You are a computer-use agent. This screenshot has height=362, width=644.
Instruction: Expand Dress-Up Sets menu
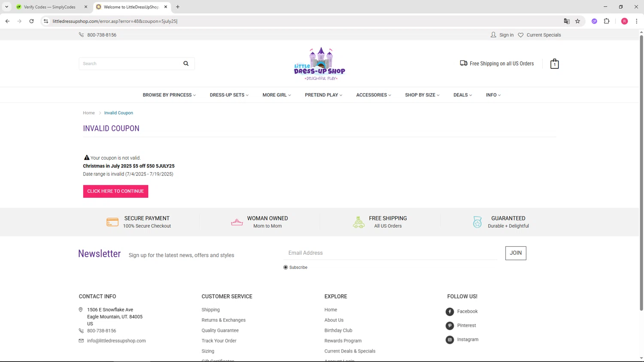[x=229, y=95]
